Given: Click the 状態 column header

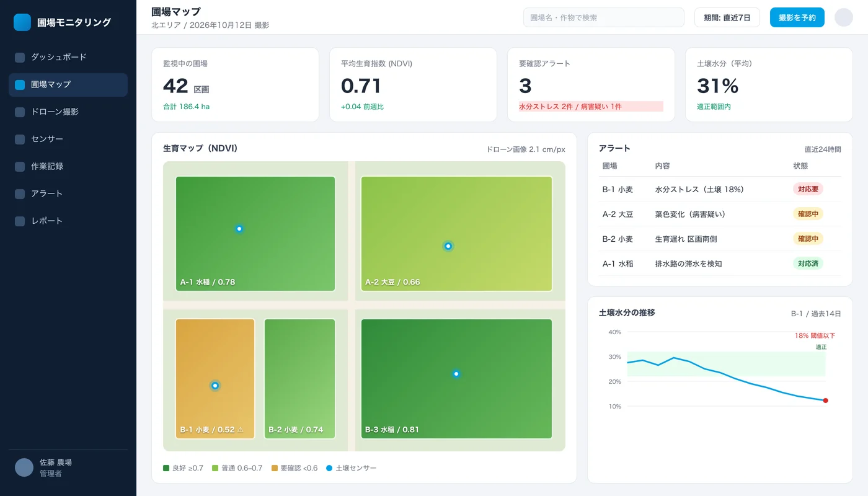Looking at the screenshot, I should pos(800,166).
